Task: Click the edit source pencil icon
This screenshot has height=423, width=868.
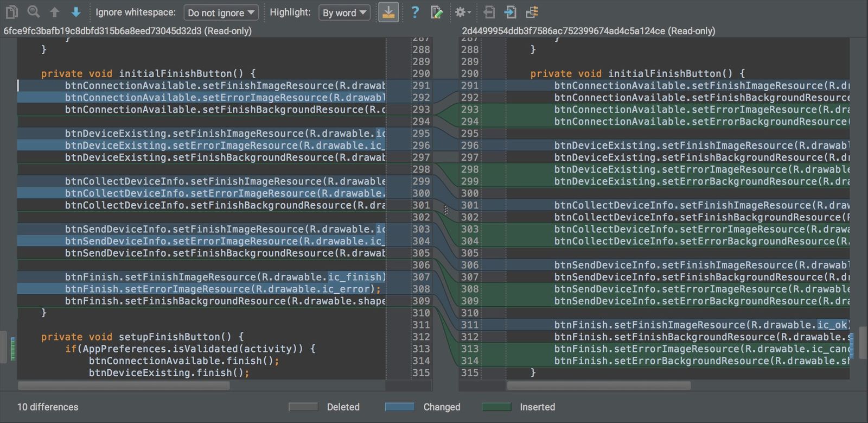Action: (x=436, y=12)
